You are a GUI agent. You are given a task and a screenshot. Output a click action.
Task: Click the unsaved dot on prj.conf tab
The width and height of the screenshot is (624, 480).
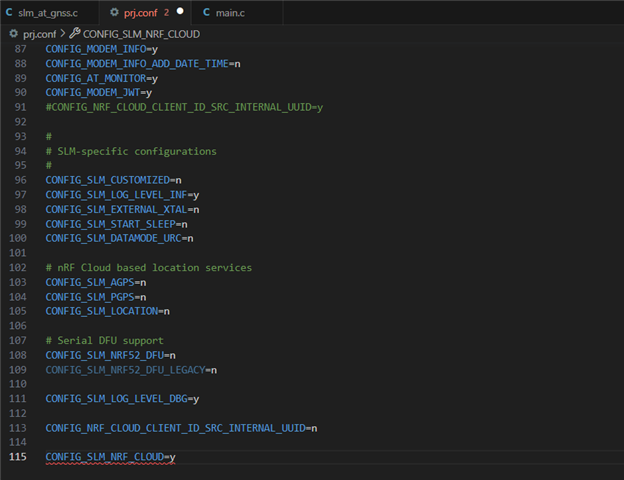tap(180, 11)
